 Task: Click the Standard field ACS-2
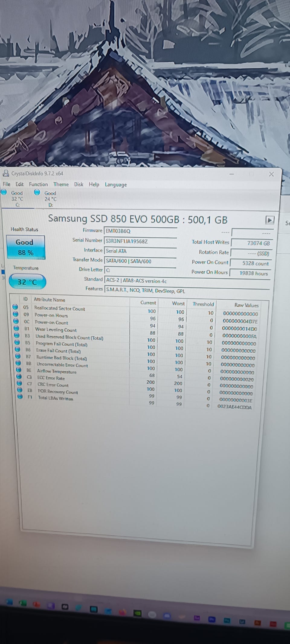(x=187, y=281)
